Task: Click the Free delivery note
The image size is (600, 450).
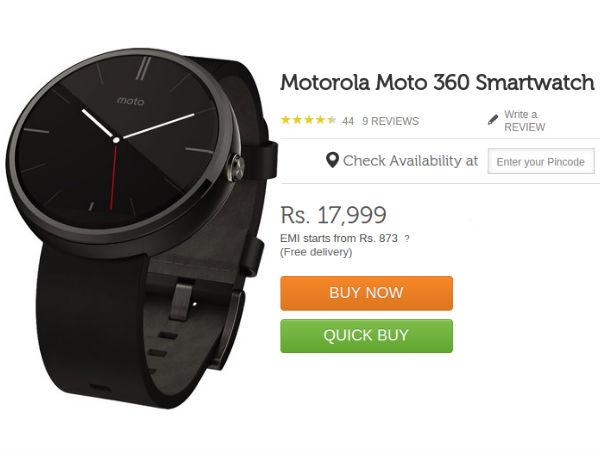Action: (x=316, y=252)
